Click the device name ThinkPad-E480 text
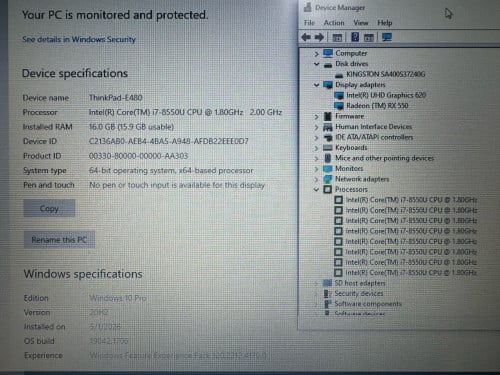This screenshot has width=500, height=375. pos(115,98)
